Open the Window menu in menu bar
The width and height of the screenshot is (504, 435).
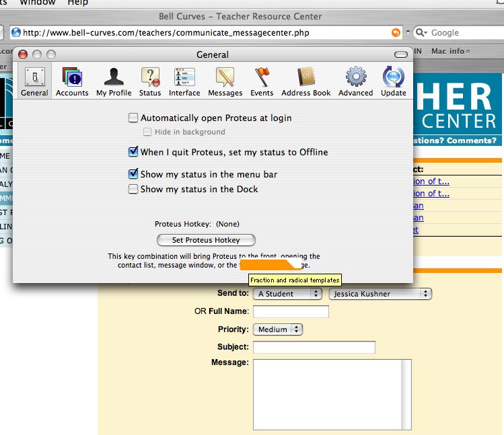(x=38, y=3)
